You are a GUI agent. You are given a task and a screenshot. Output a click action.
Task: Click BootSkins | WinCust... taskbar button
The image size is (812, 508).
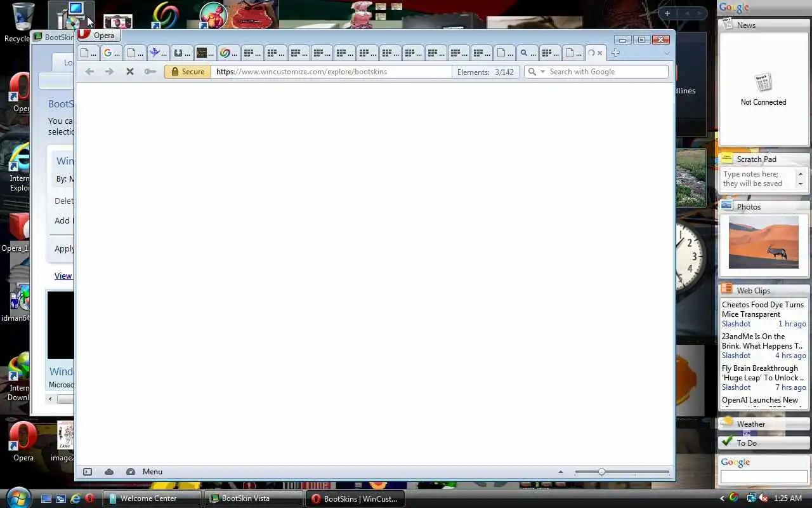[355, 498]
